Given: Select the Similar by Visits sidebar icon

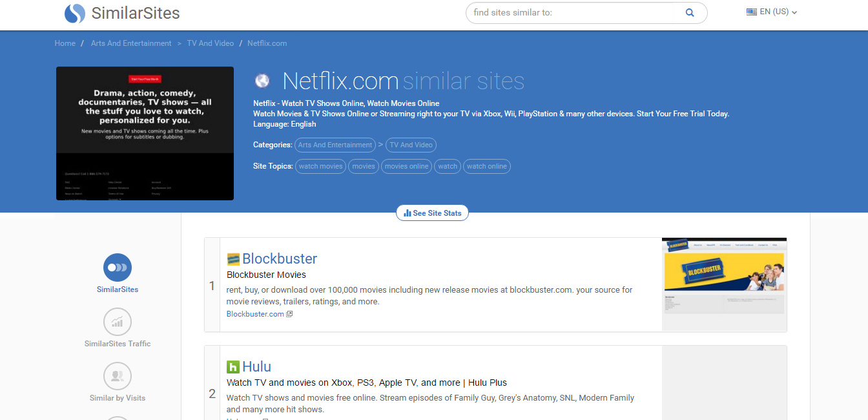Looking at the screenshot, I should (x=118, y=375).
